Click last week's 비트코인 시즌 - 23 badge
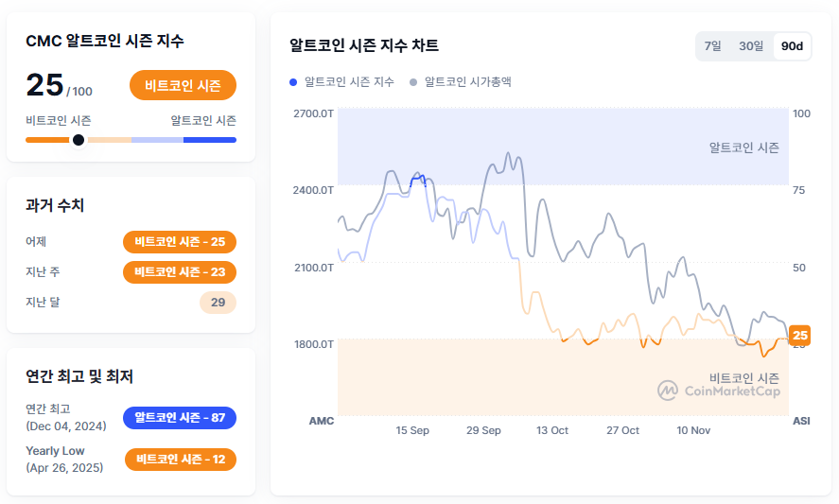This screenshot has height=504, width=839. click(180, 272)
